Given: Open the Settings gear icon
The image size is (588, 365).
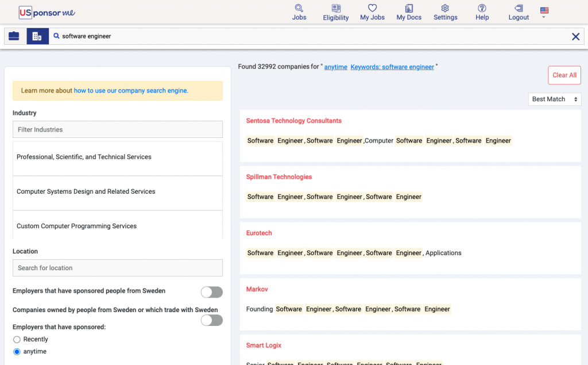Looking at the screenshot, I should [x=445, y=9].
